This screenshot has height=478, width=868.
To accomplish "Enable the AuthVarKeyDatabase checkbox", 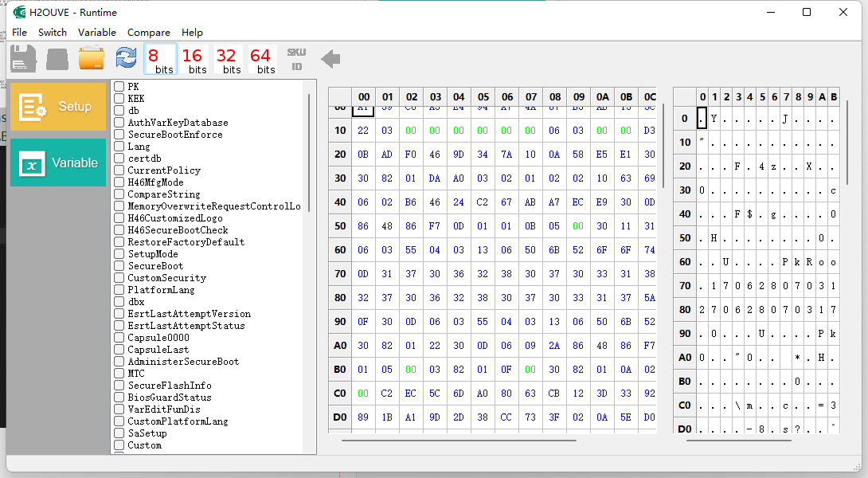I will [119, 123].
